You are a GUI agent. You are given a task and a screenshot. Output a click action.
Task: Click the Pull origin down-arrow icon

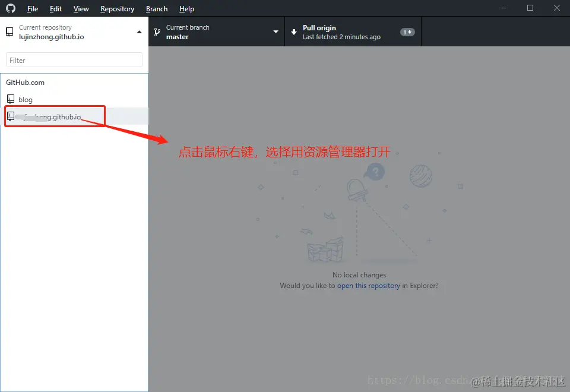[x=294, y=32]
